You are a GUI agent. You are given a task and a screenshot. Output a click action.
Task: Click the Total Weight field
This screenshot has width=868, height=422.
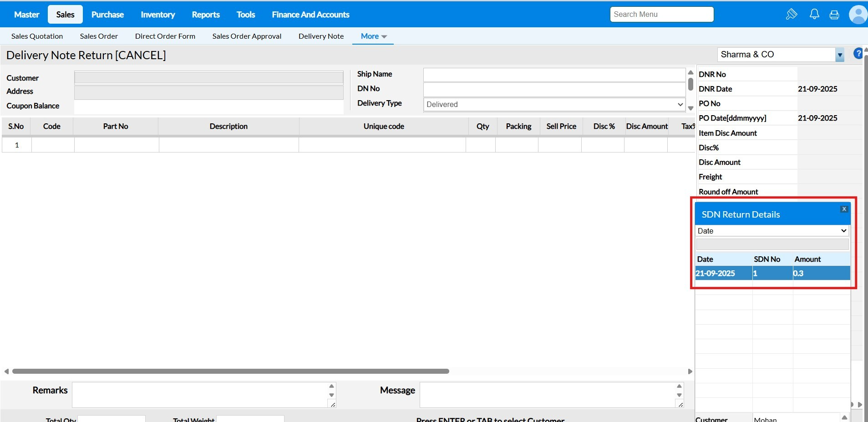pyautogui.click(x=250, y=419)
